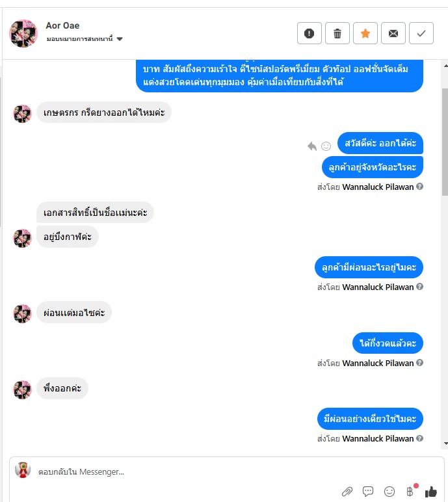
Task: Attach a file with paperclip icon
Action: [347, 491]
